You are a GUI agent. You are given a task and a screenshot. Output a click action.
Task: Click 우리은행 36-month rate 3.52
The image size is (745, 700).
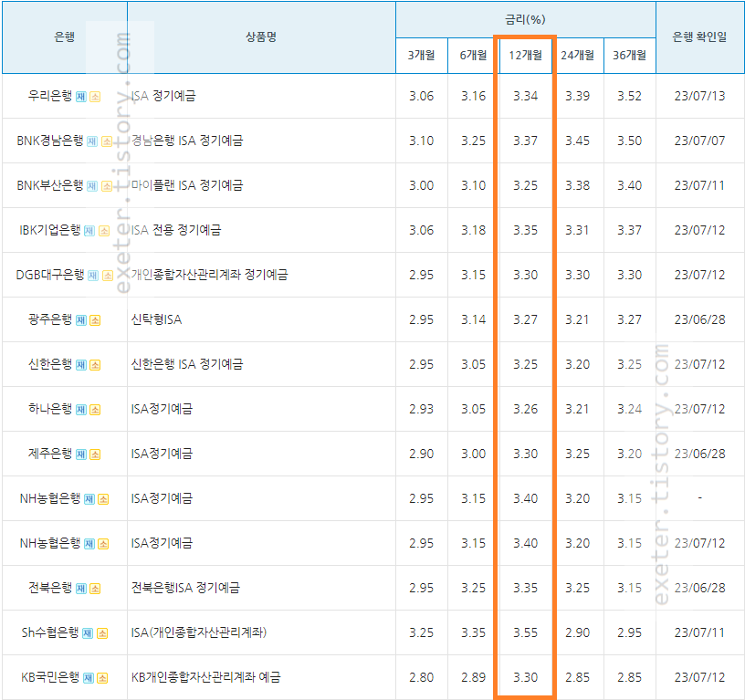[630, 96]
